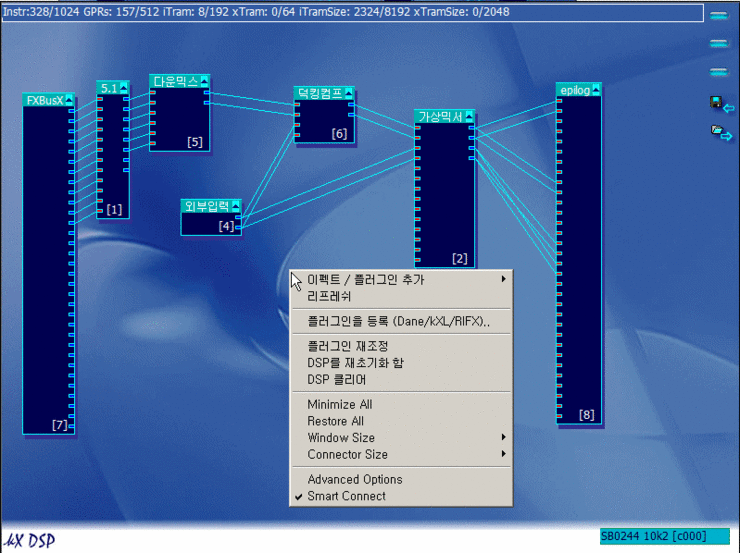Collapse the 5.1 module with its arrow

(x=124, y=88)
